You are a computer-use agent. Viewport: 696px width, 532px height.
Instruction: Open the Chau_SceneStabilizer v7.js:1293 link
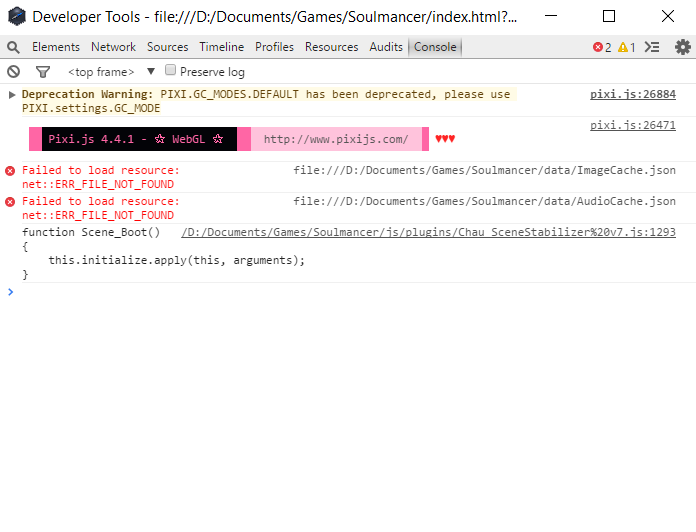(x=428, y=233)
